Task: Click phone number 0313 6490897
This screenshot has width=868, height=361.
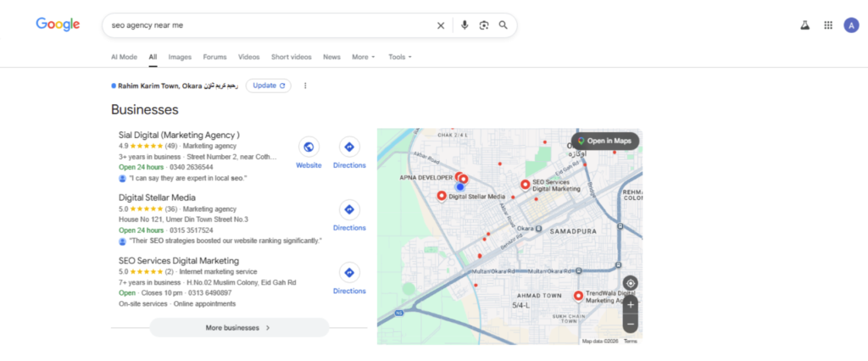Action: point(210,293)
